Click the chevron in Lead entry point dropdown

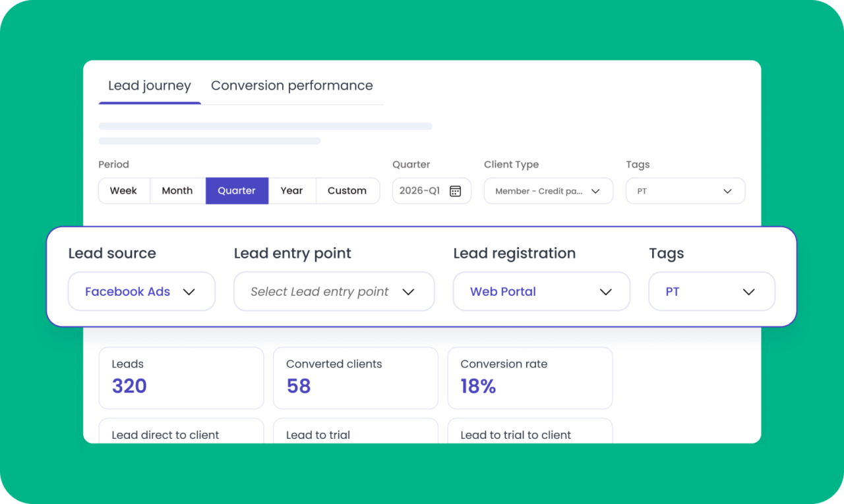pyautogui.click(x=408, y=292)
